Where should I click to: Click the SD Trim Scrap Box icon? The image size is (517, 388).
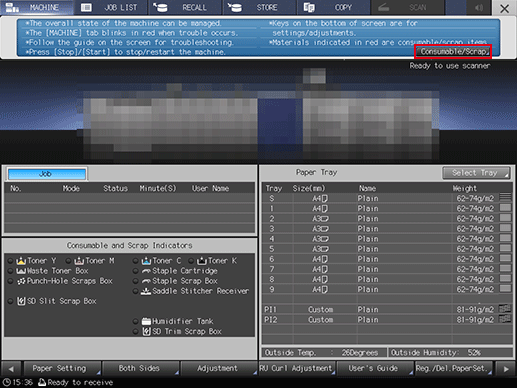click(x=146, y=331)
